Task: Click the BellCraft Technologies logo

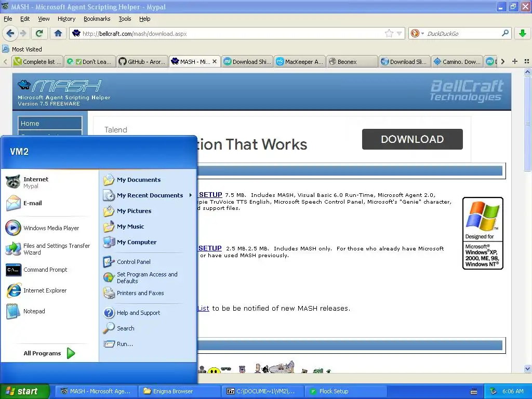Action: (x=467, y=90)
